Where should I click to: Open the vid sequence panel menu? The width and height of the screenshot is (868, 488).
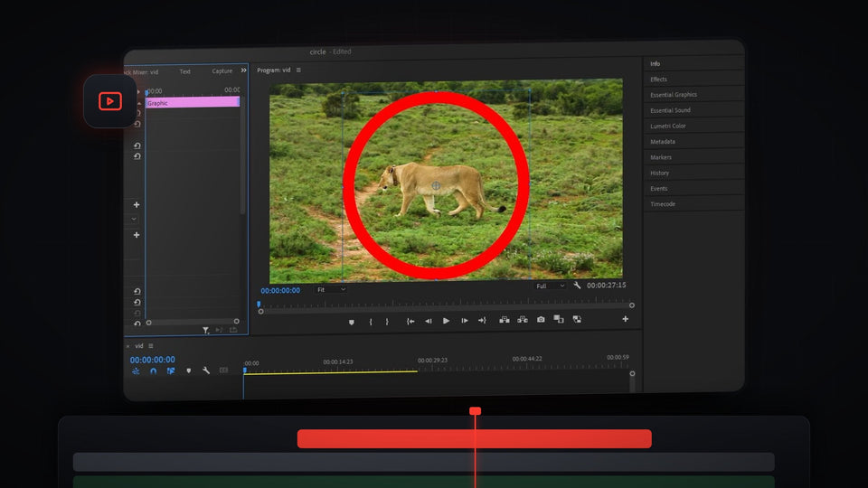(151, 346)
